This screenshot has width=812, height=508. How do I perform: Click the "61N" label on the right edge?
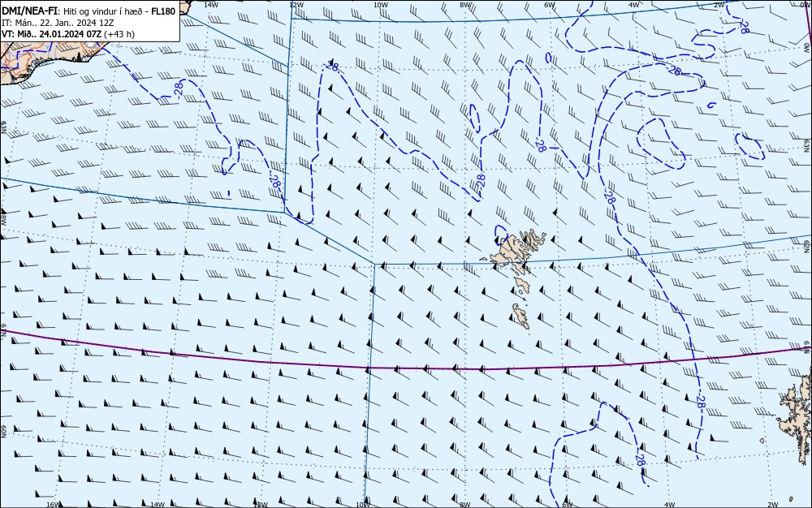(808, 348)
